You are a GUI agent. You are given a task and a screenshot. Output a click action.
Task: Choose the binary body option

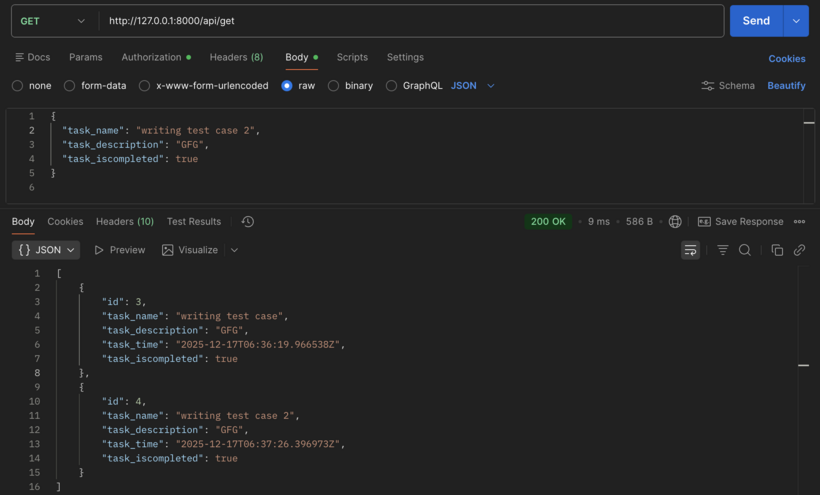click(x=334, y=86)
